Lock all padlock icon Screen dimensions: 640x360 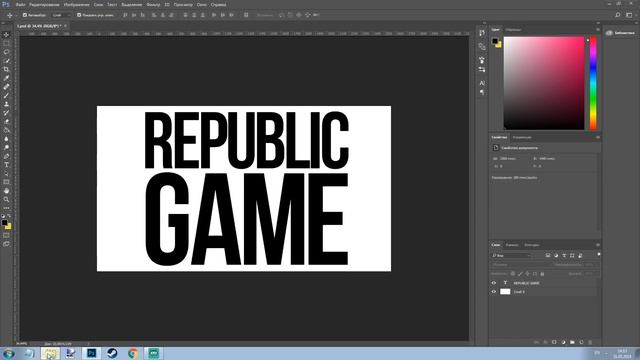[x=542, y=274]
